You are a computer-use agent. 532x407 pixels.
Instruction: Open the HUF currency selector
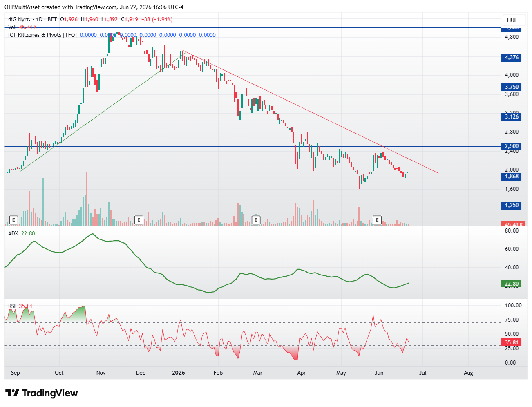click(512, 20)
